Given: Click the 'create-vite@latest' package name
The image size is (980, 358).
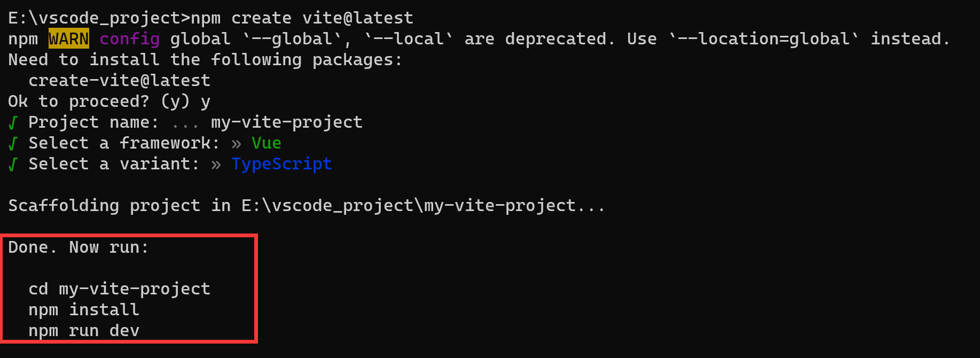Looking at the screenshot, I should (x=120, y=81).
